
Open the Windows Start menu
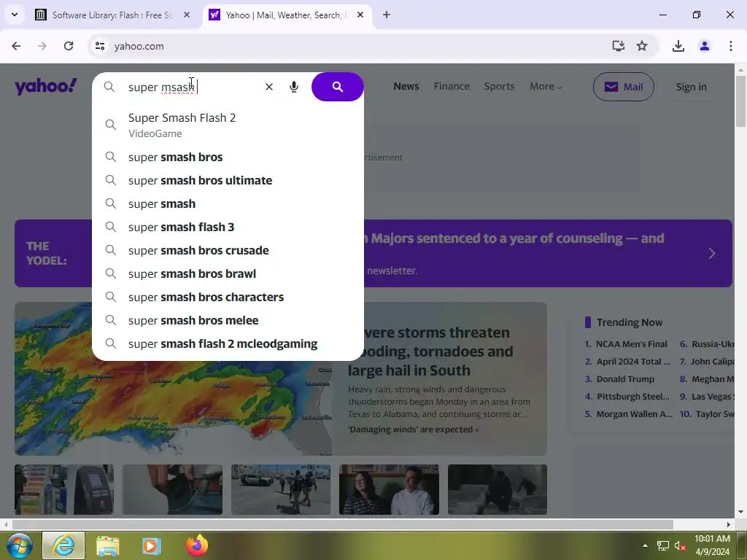pos(19,545)
